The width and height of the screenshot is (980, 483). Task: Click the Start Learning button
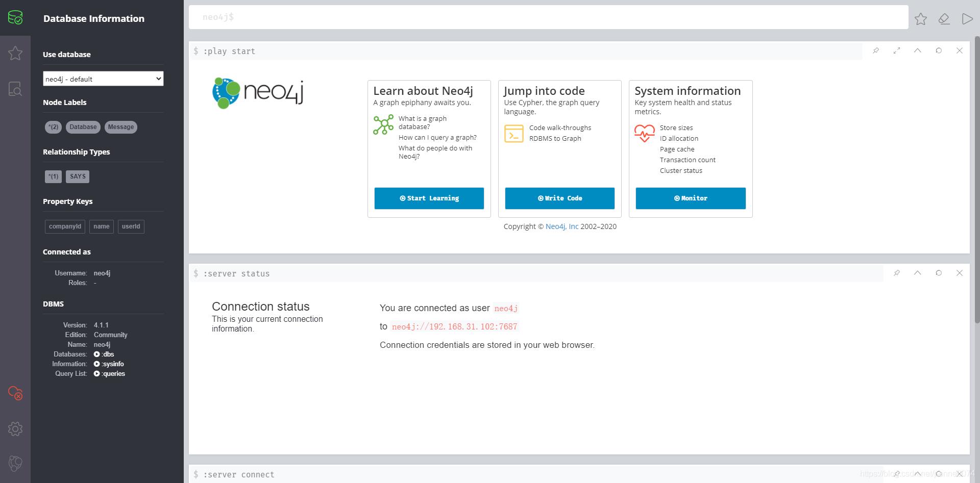[x=429, y=198]
